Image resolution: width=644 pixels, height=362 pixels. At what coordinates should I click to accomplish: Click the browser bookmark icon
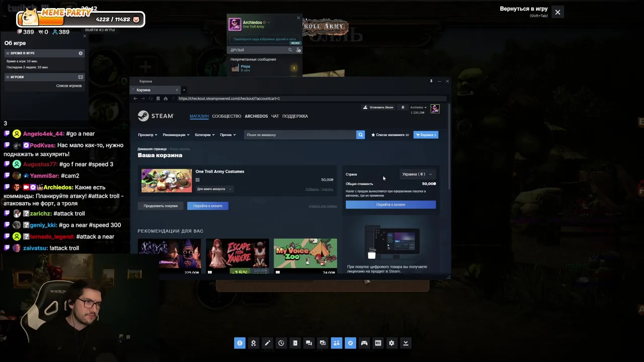point(158,99)
